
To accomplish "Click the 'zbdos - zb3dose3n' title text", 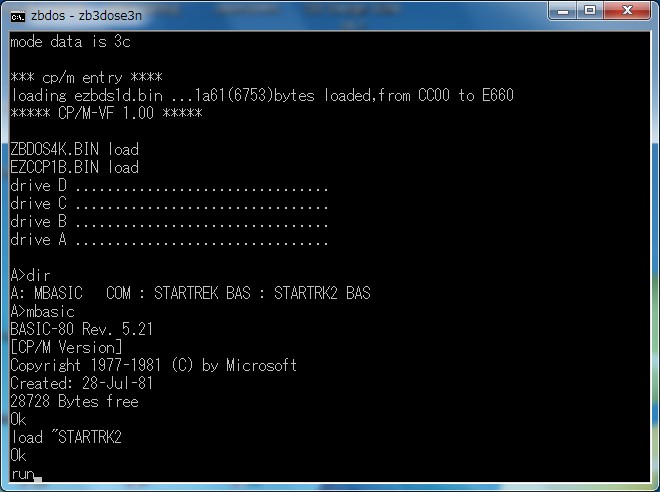I will pyautogui.click(x=86, y=16).
